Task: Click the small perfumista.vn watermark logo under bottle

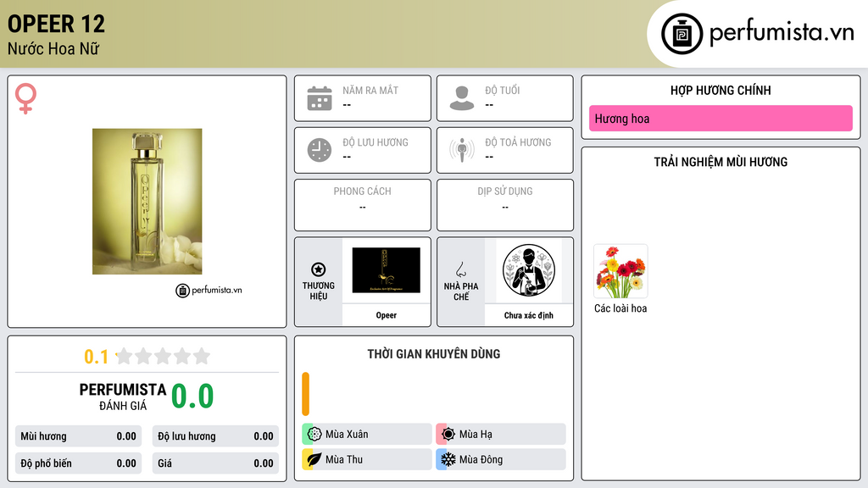Action: coord(209,290)
